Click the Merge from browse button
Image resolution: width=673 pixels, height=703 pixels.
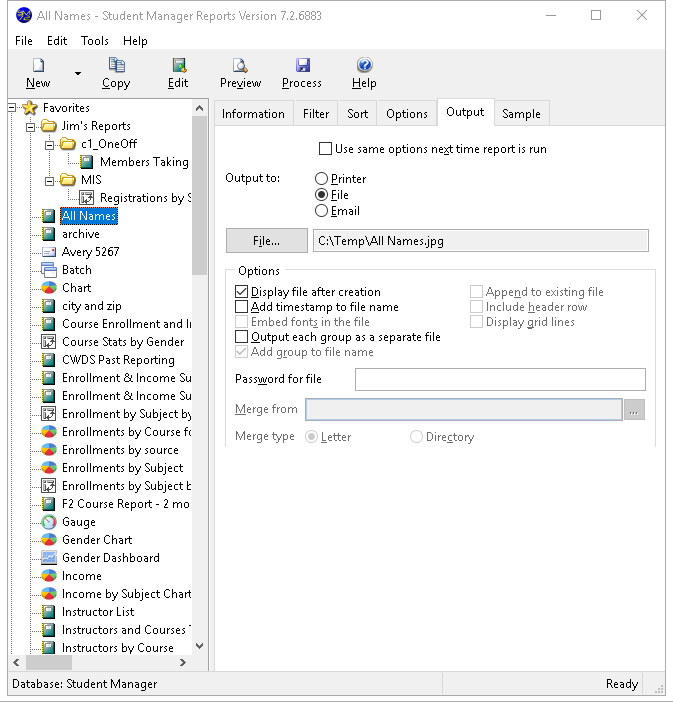click(x=634, y=409)
